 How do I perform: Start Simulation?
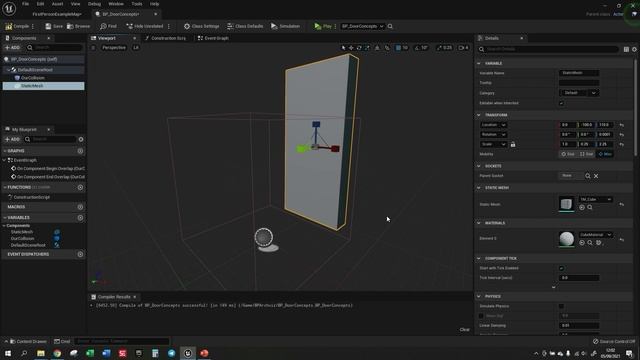click(285, 26)
